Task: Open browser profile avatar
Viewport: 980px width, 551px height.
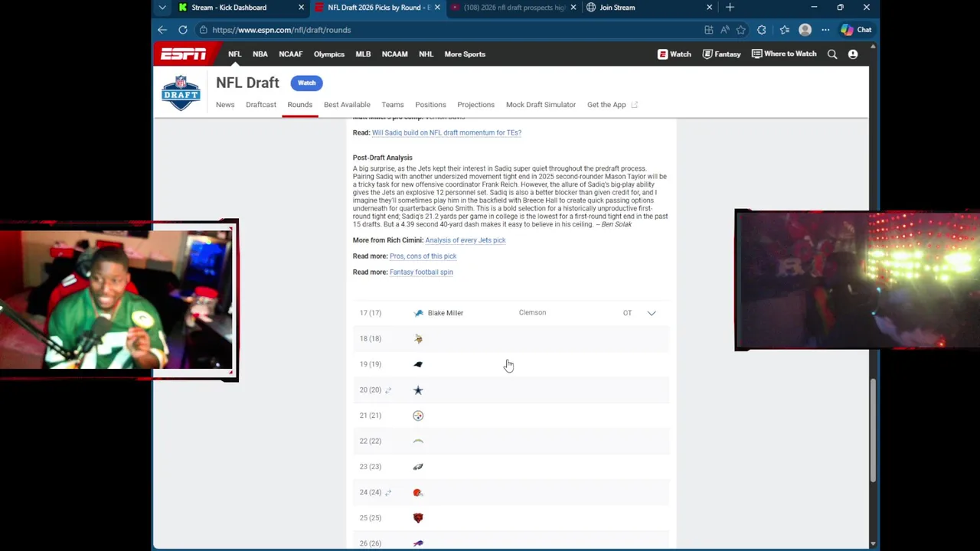Action: tap(805, 30)
